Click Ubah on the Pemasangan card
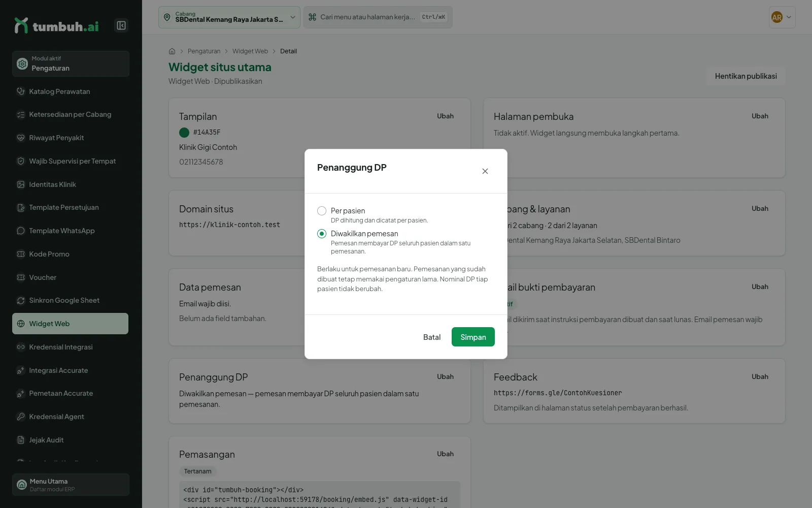This screenshot has height=508, width=812. [445, 454]
